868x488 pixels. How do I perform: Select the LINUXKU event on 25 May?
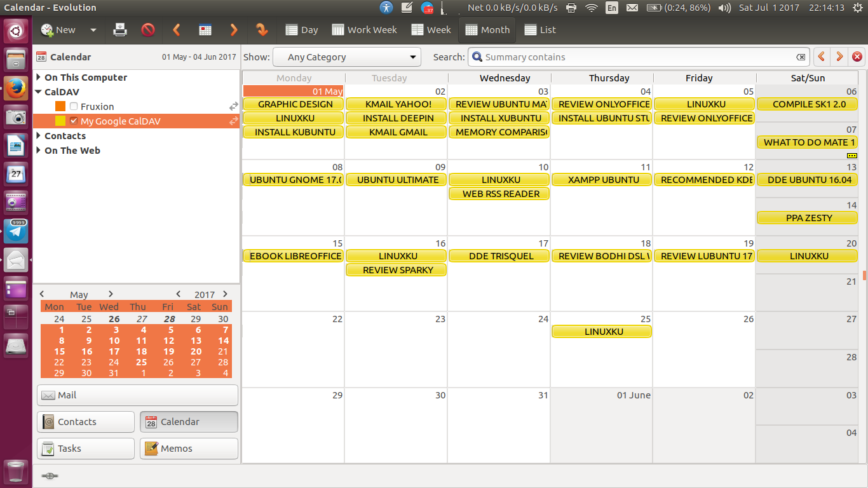[x=602, y=332]
